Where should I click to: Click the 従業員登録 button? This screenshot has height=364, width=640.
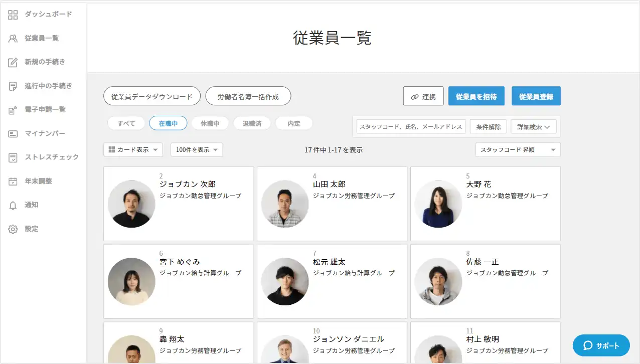[536, 96]
